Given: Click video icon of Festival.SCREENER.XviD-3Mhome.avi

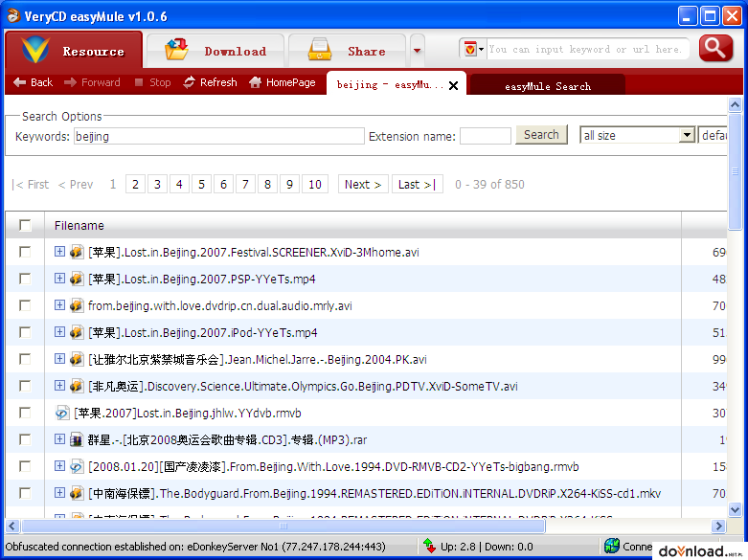Looking at the screenshot, I should click(77, 252).
